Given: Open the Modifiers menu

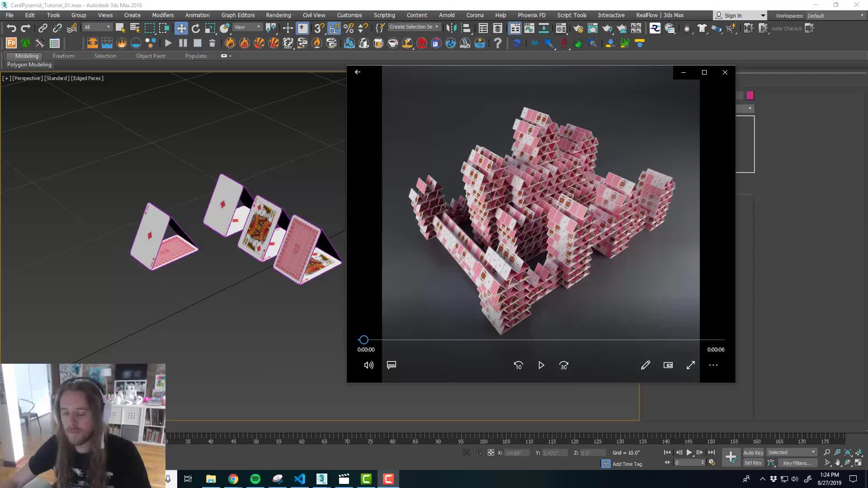Looking at the screenshot, I should tap(163, 15).
